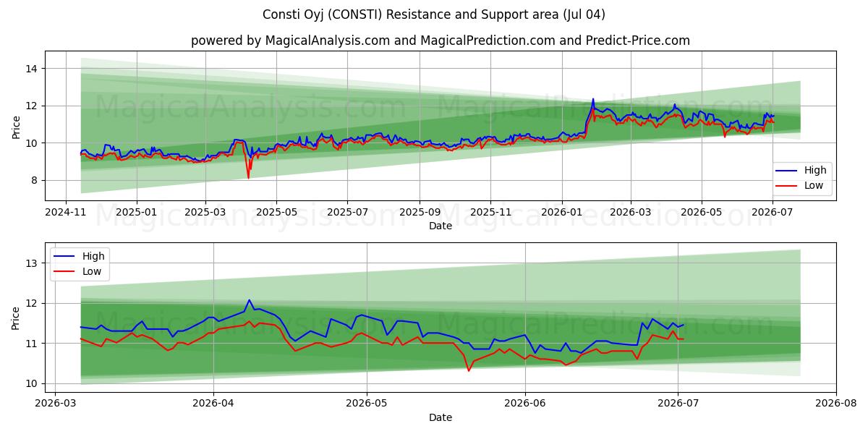
Task: Click the '2026-05' date tick on the upper chart
Action: click(700, 212)
